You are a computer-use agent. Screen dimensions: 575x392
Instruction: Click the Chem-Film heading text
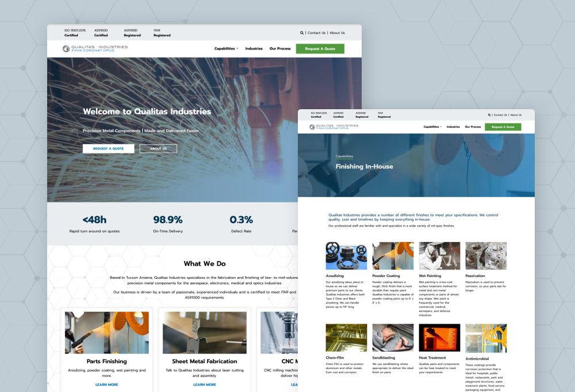click(x=335, y=358)
